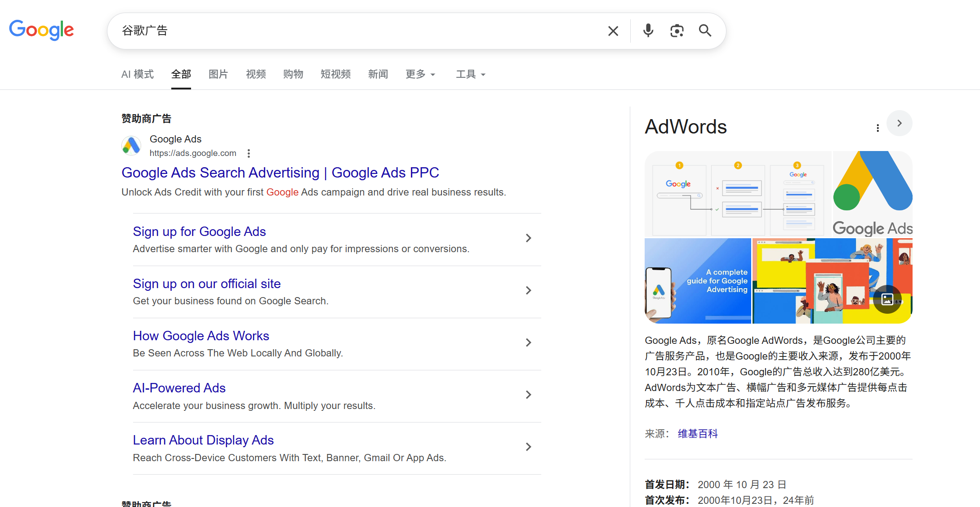Screen dimensions: 980x507
Task: Click the magnifying glass search icon
Action: tap(705, 31)
